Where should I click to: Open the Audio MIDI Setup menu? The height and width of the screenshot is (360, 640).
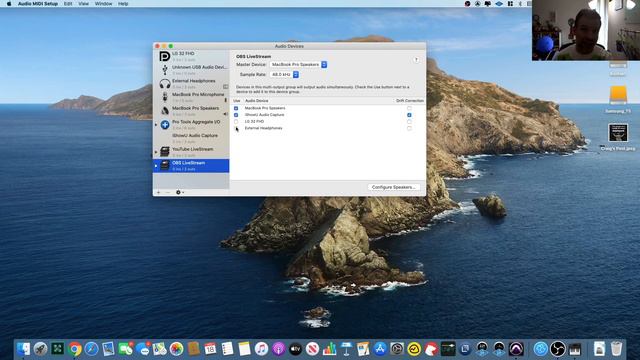point(38,4)
